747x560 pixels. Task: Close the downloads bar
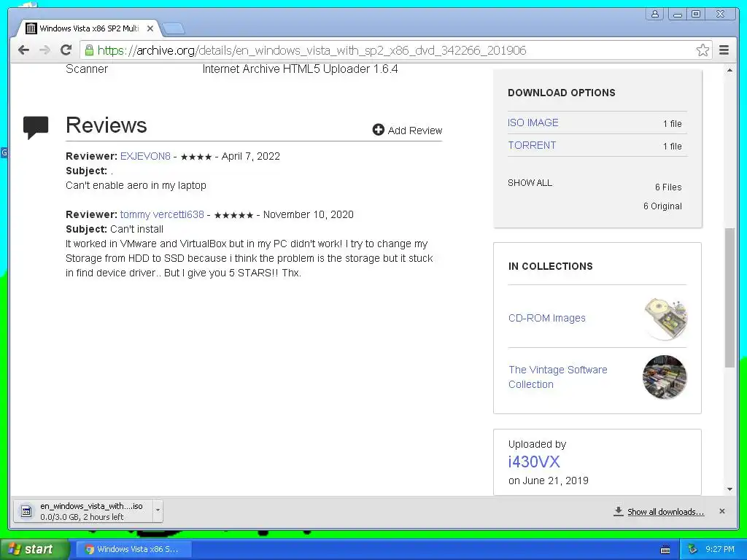(721, 511)
